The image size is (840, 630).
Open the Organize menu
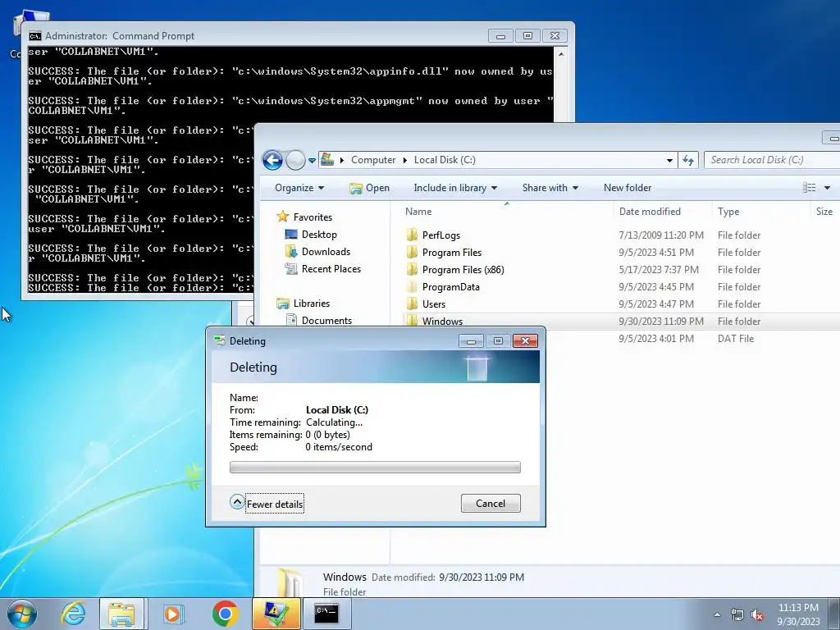click(x=299, y=188)
